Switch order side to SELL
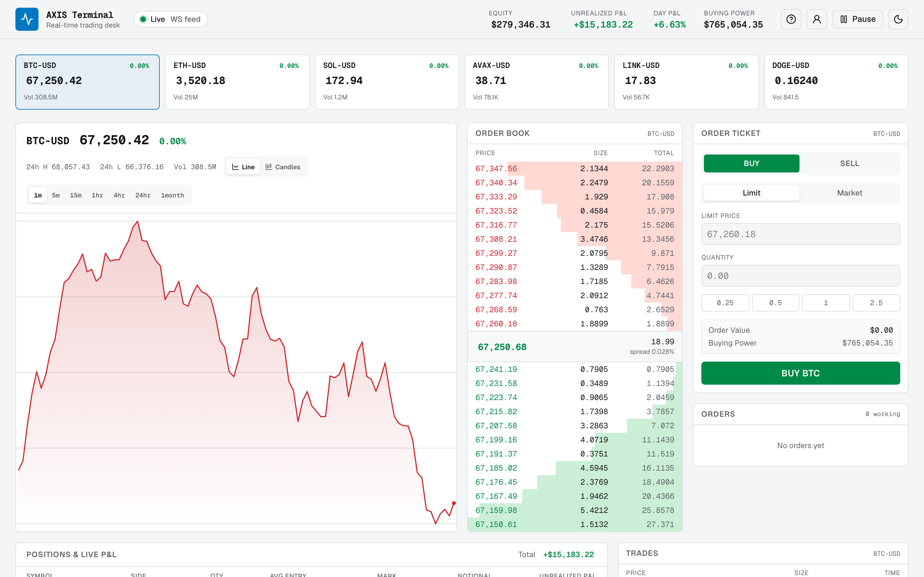 850,163
